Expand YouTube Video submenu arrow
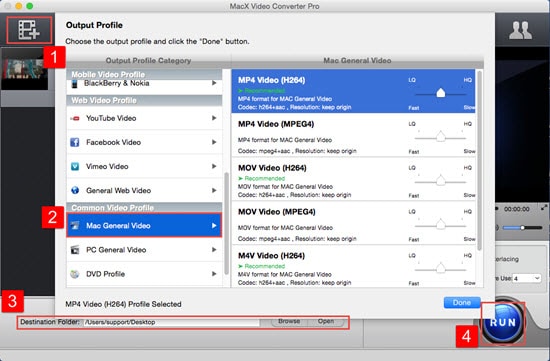 [214, 118]
